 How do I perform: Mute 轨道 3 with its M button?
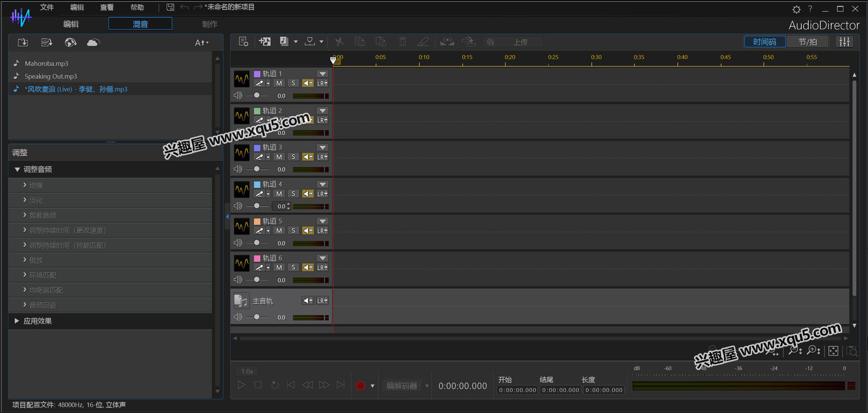click(279, 157)
